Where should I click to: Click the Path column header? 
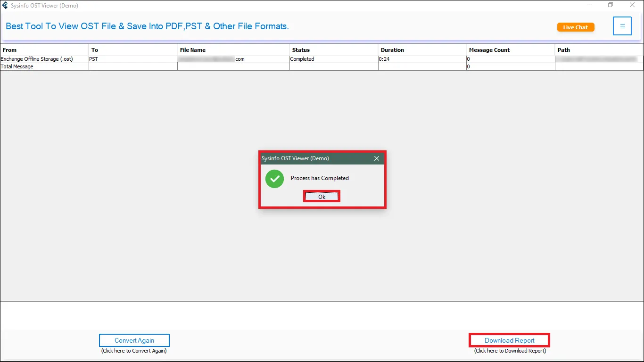[599, 49]
